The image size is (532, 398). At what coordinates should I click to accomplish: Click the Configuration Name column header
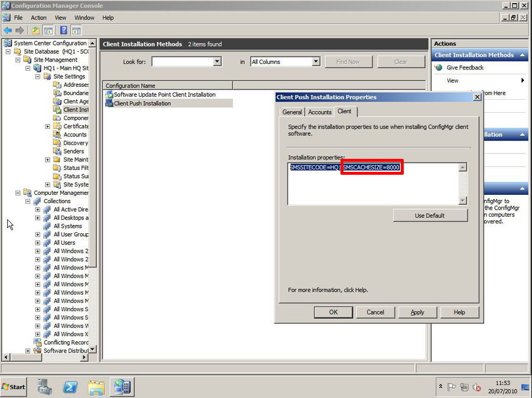coord(168,86)
